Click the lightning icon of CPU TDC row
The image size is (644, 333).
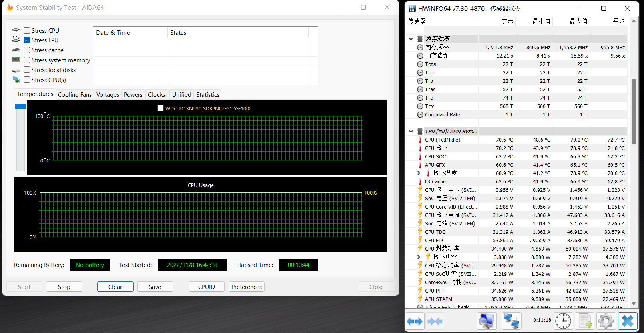point(420,232)
